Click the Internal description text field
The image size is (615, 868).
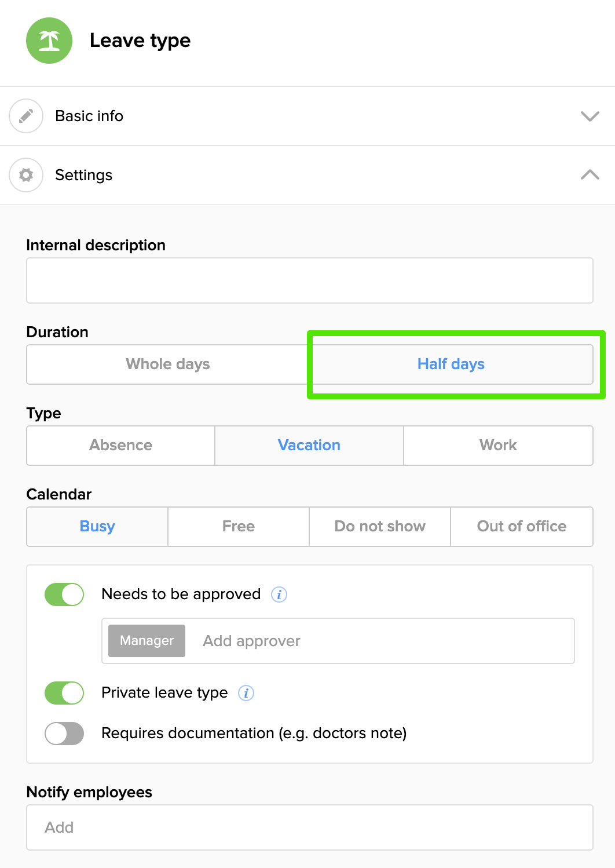click(310, 280)
